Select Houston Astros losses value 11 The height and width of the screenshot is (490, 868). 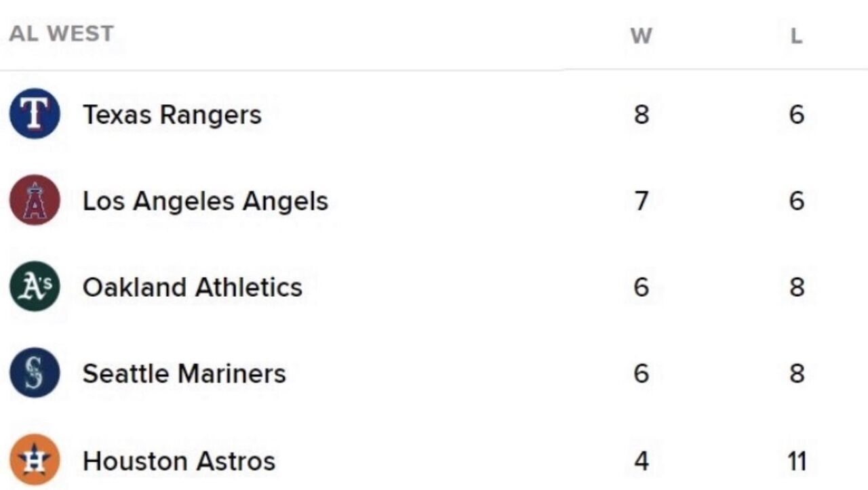[x=797, y=461]
